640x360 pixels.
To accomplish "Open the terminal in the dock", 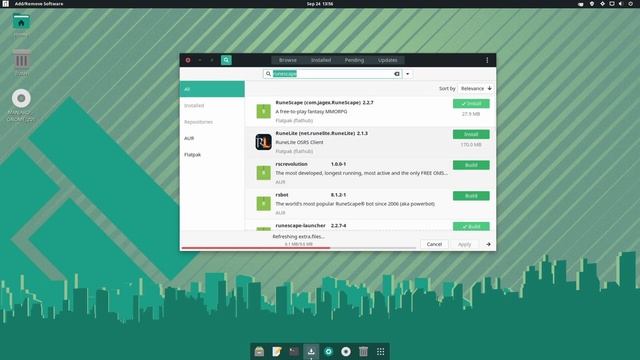I will pos(294,351).
